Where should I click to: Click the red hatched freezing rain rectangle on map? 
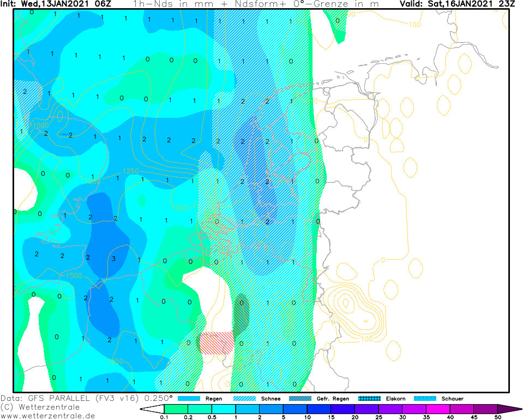[x=216, y=343]
